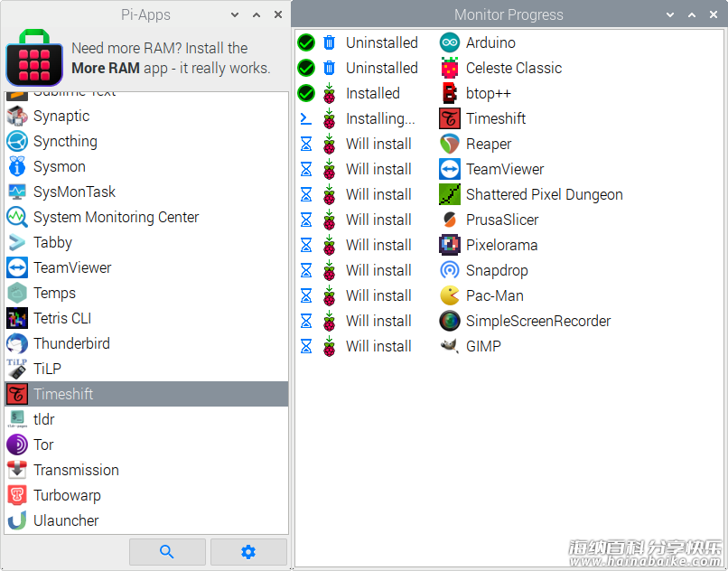This screenshot has width=728, height=571.
Task: Click the Installed status for btop++
Action: coord(373,93)
